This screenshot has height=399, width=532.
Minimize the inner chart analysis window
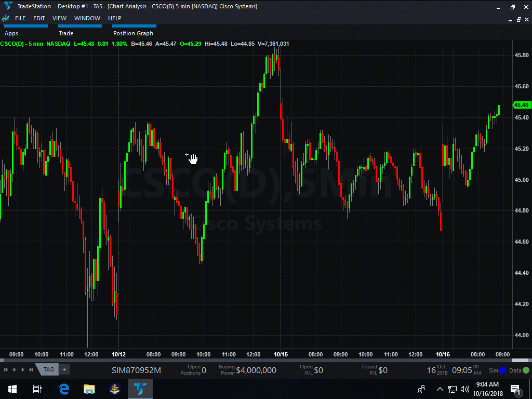tap(510, 20)
